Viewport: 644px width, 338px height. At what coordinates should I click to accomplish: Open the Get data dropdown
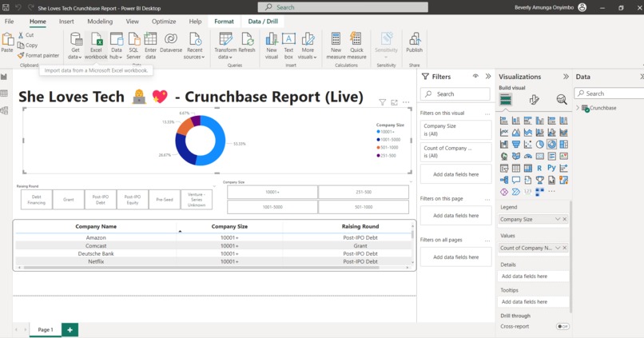pyautogui.click(x=75, y=46)
